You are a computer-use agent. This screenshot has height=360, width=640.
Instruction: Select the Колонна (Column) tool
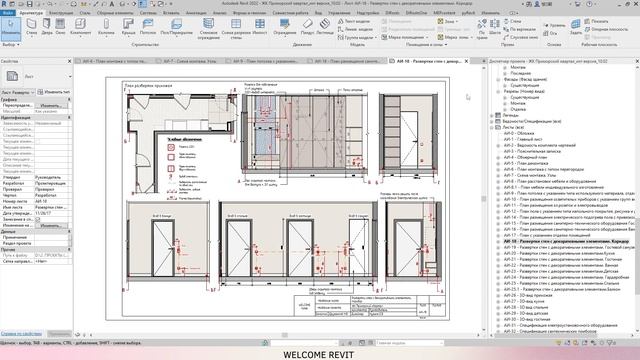click(106, 27)
